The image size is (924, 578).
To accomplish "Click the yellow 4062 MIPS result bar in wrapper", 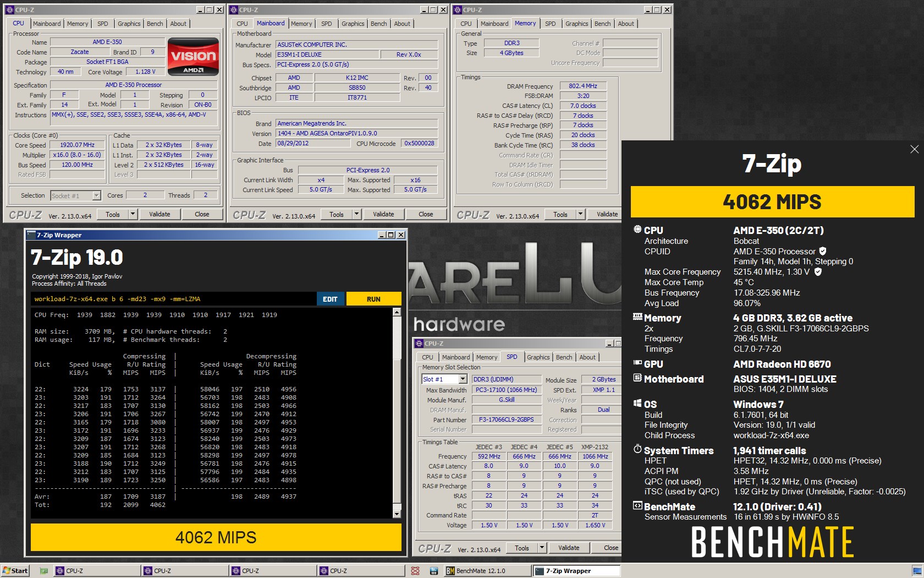I will point(216,537).
